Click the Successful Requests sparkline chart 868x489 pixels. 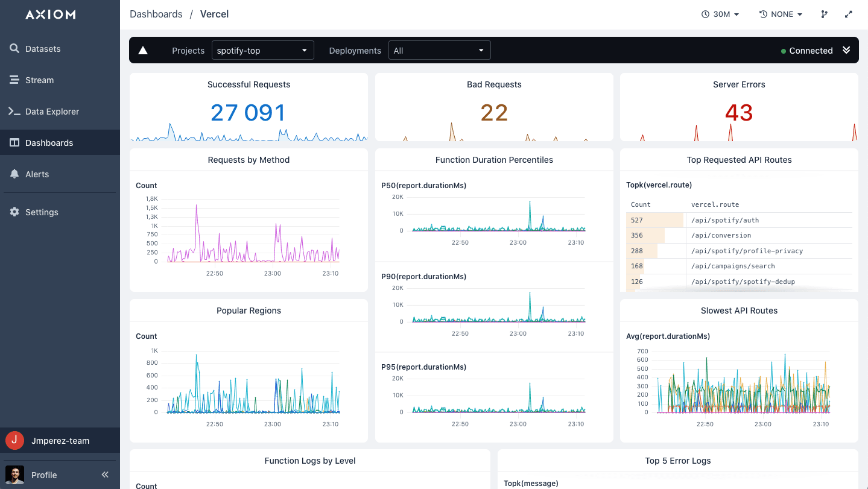click(x=249, y=133)
